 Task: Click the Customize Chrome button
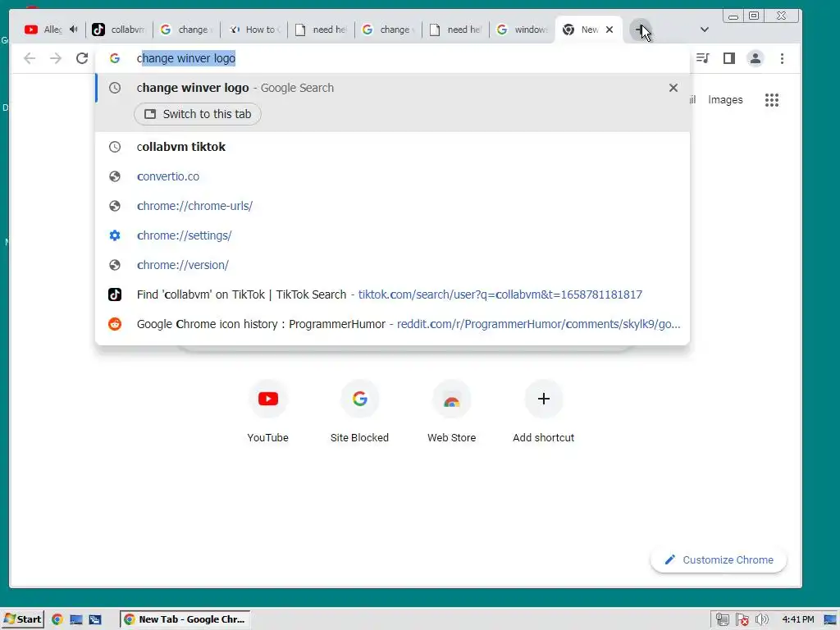coord(719,559)
